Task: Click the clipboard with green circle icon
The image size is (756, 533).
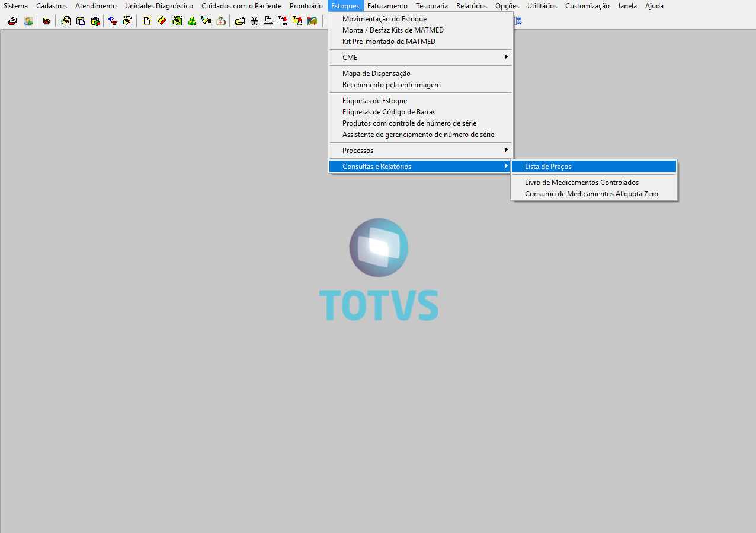Action: click(95, 21)
